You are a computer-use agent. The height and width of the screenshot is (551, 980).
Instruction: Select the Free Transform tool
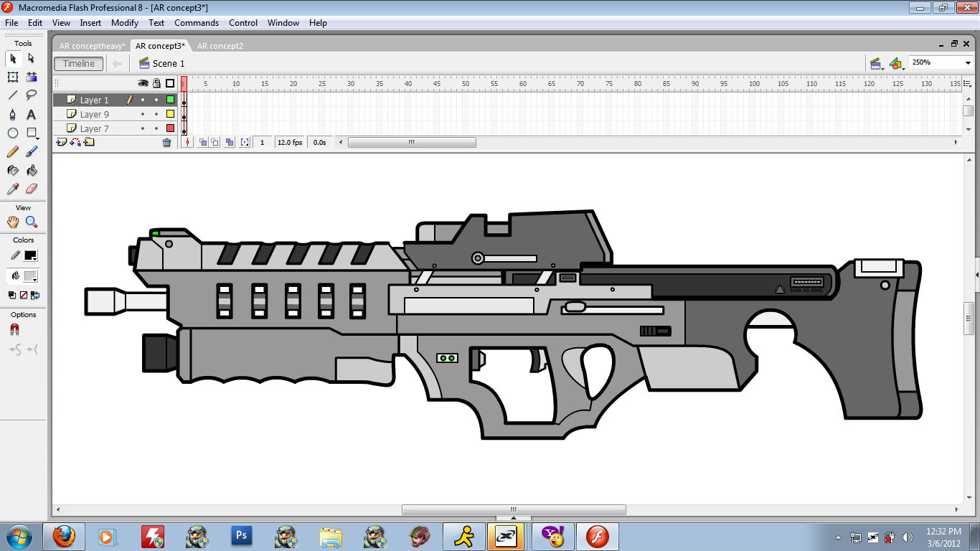tap(12, 77)
